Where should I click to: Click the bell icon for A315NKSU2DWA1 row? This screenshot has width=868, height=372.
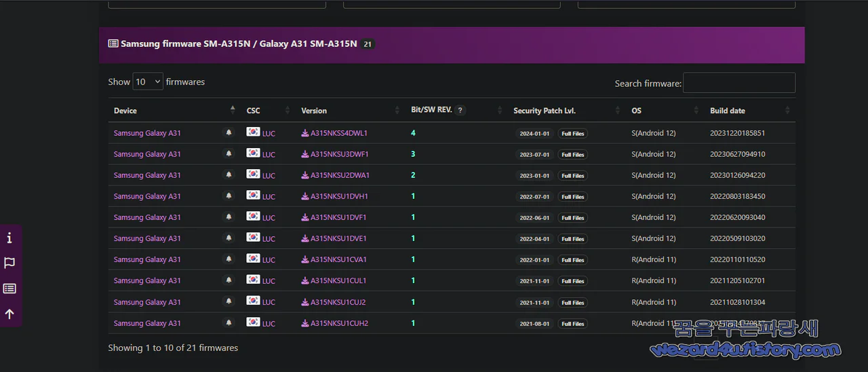click(x=229, y=175)
